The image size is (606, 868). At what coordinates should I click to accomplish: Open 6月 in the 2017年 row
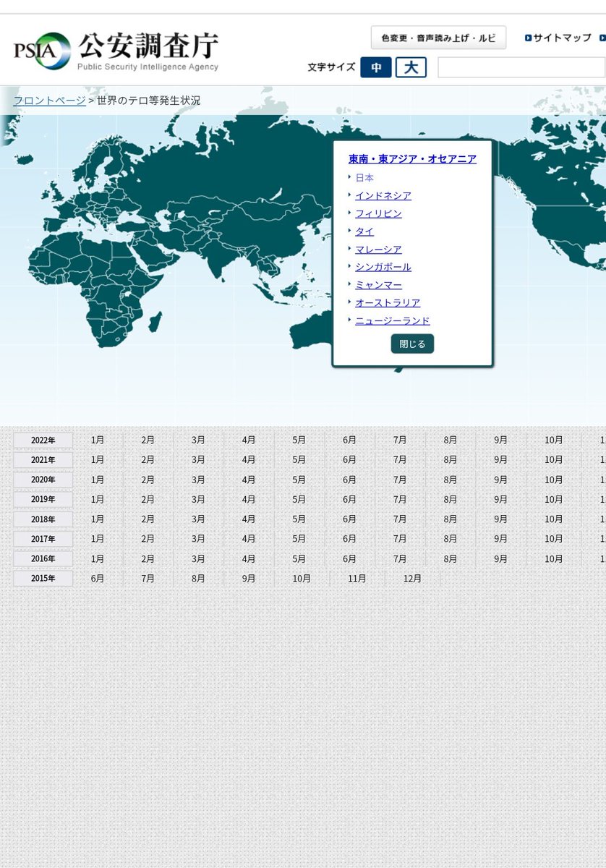point(350,539)
